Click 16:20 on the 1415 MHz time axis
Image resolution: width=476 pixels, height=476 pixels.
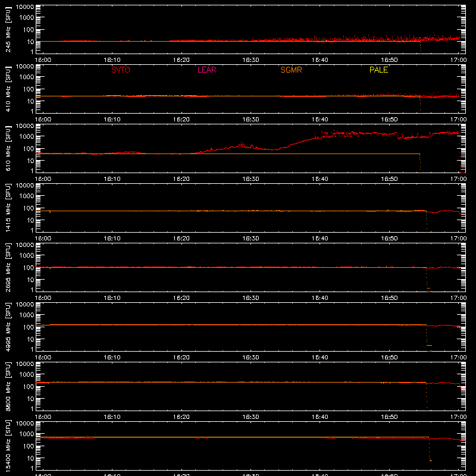coord(181,239)
